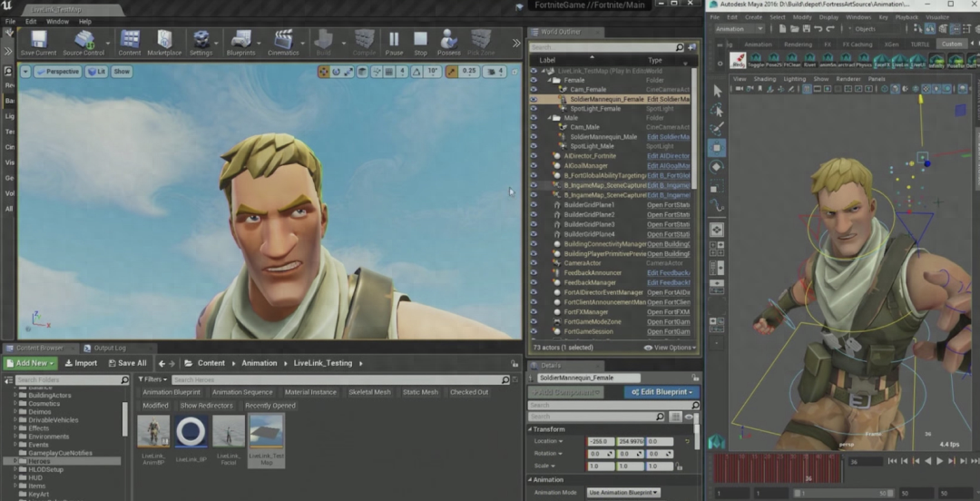Open the Animation Mode combo box
This screenshot has width=980, height=501.
(623, 493)
